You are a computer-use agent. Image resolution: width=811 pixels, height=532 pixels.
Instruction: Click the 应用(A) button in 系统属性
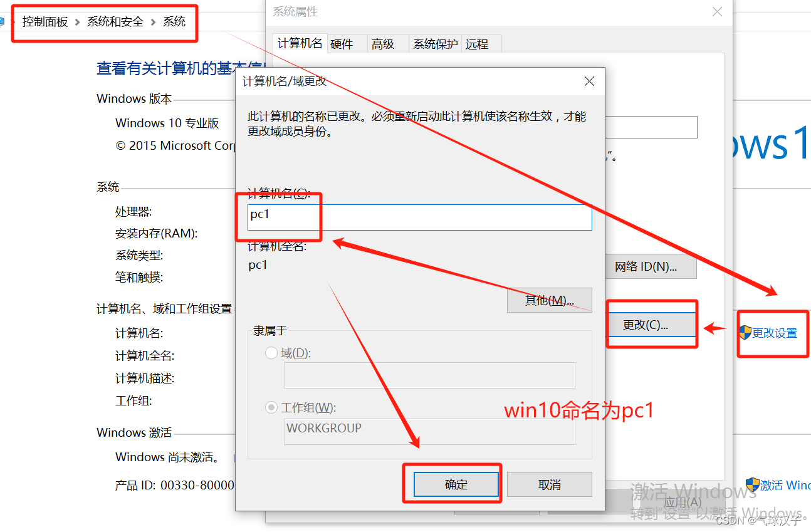click(x=683, y=503)
